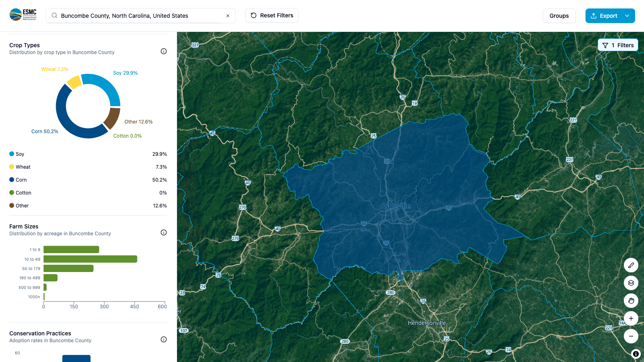Open the Groups panel
Screen dimensions: 644x362
[x=559, y=16]
